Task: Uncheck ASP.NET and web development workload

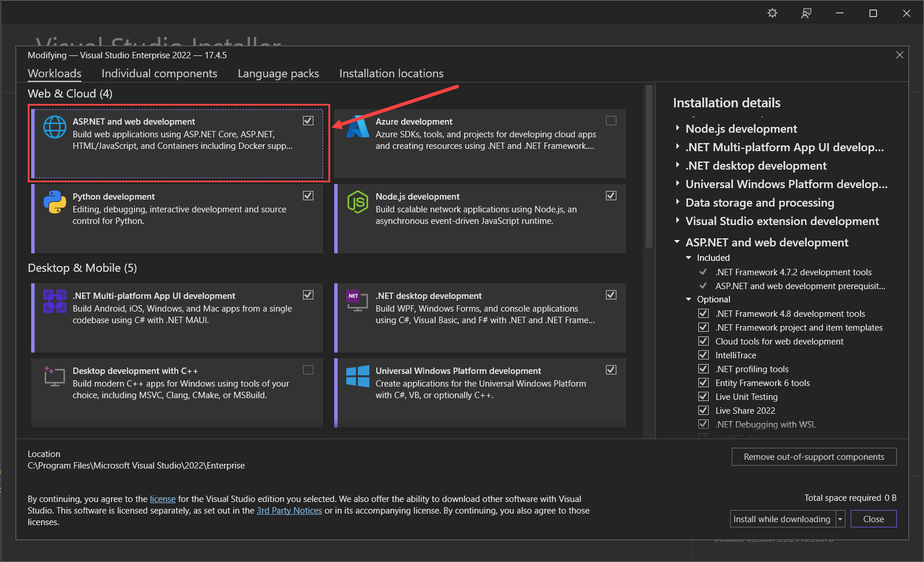Action: (308, 121)
